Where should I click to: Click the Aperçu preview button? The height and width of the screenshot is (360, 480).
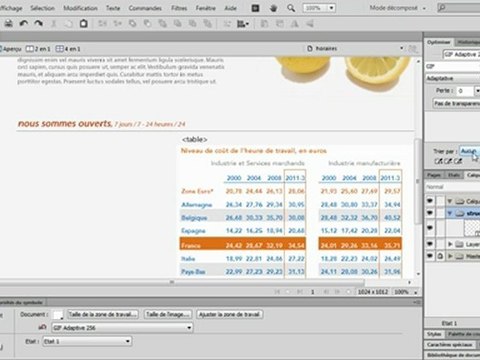(x=11, y=49)
